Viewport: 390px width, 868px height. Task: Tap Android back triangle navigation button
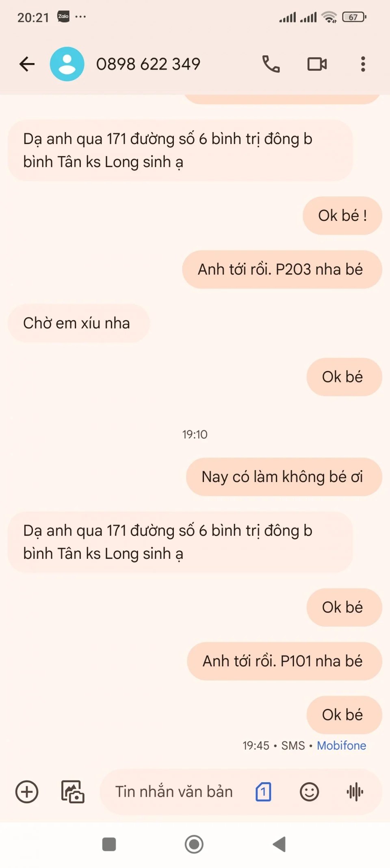[279, 844]
